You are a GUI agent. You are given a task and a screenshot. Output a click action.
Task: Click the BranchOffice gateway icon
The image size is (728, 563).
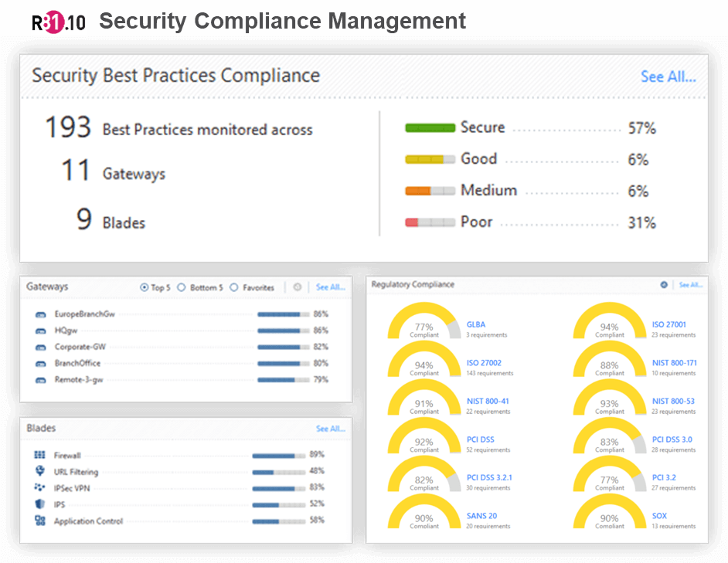[x=41, y=364]
